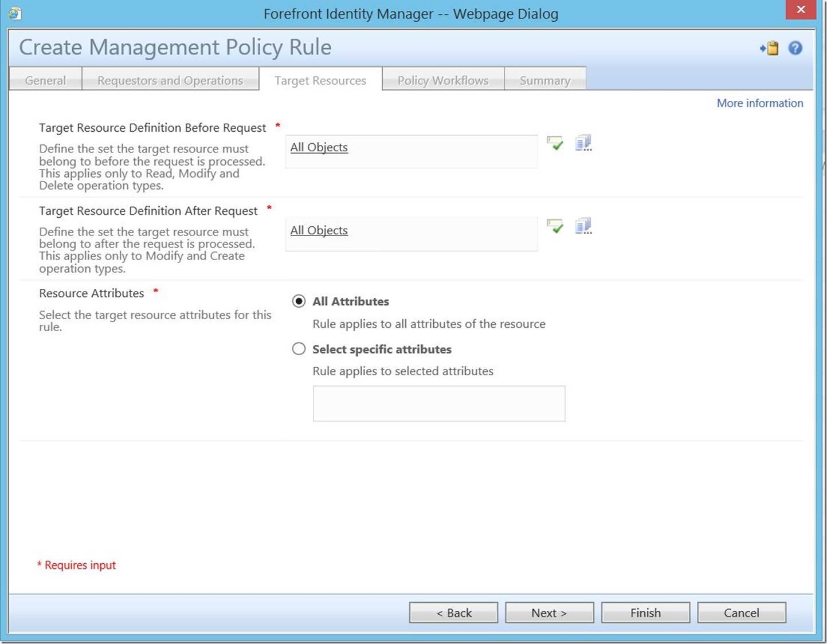Click inside the Before Request set field
The width and height of the screenshot is (827, 644).
411,151
